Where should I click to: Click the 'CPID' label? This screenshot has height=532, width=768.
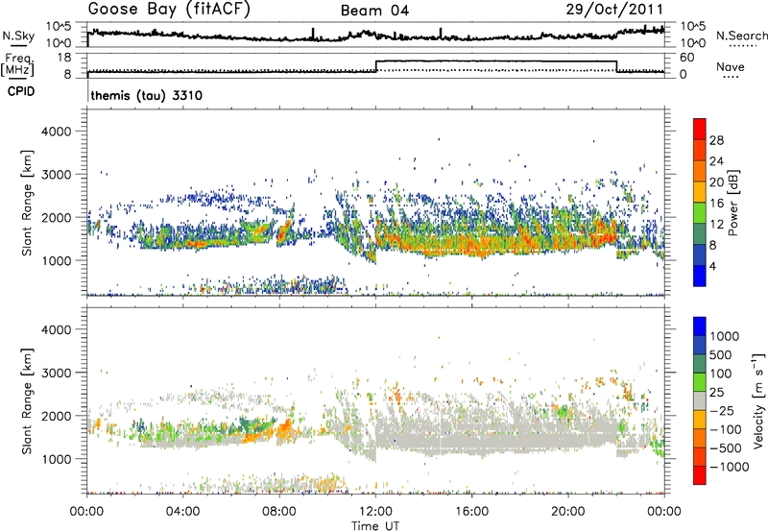[x=21, y=91]
